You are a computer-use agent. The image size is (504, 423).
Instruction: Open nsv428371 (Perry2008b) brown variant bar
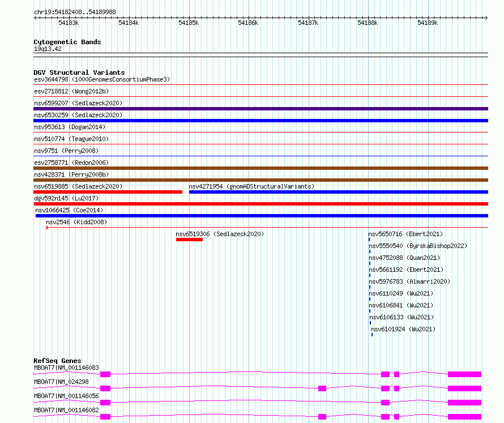[x=260, y=180]
